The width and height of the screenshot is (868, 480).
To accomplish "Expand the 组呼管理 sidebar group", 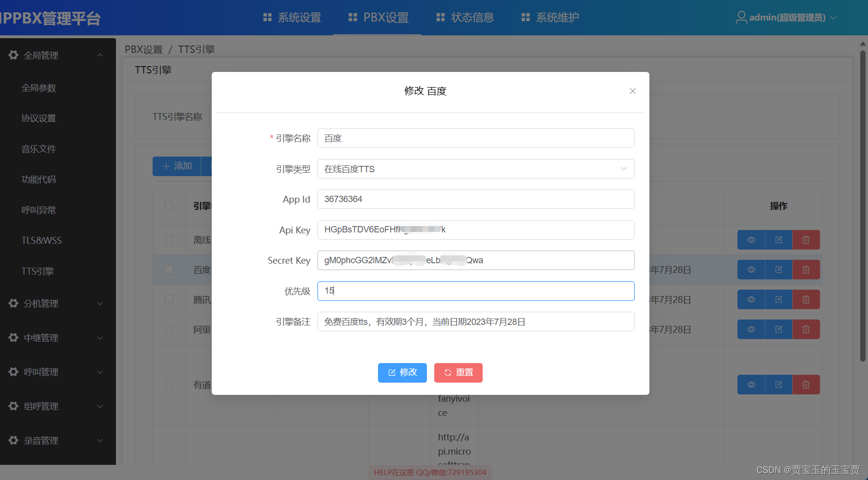I will [58, 406].
